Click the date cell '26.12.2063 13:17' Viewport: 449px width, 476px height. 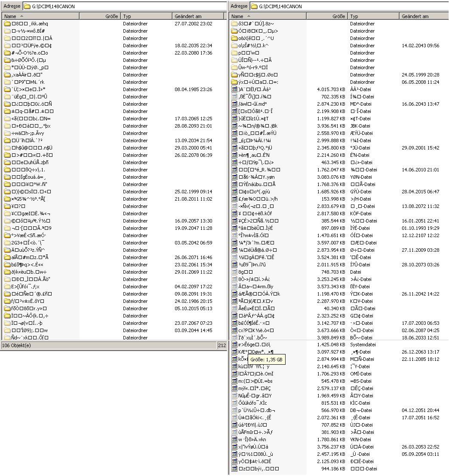pyautogui.click(x=421, y=352)
